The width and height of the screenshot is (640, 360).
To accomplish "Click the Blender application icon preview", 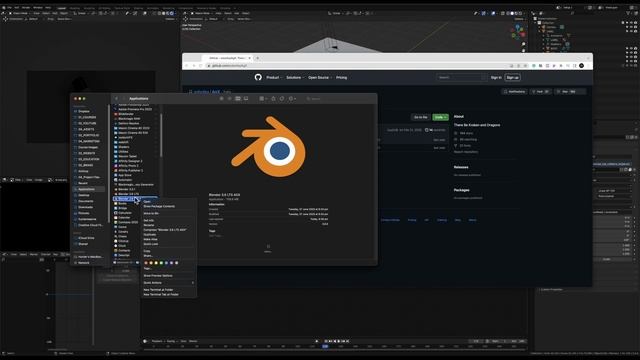I will pos(269,146).
